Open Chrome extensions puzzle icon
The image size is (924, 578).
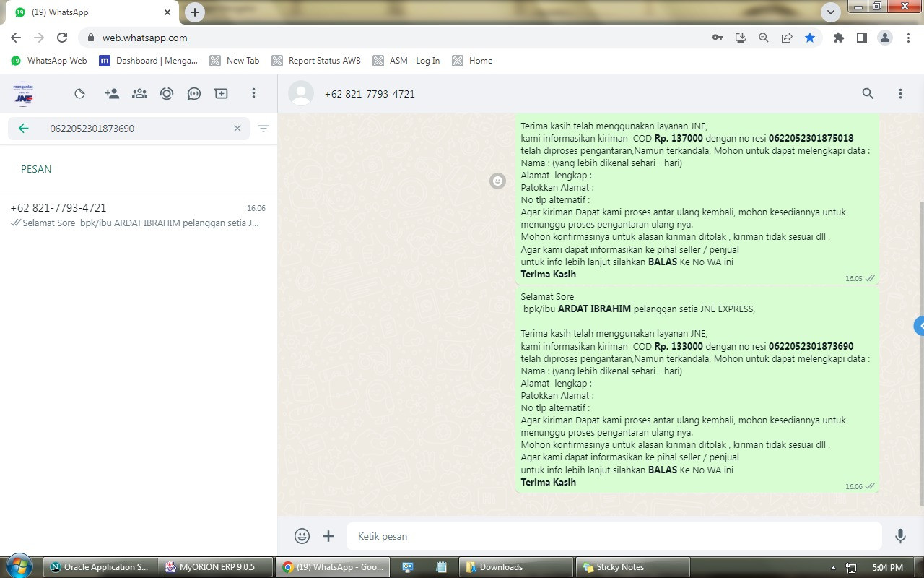[x=838, y=38]
